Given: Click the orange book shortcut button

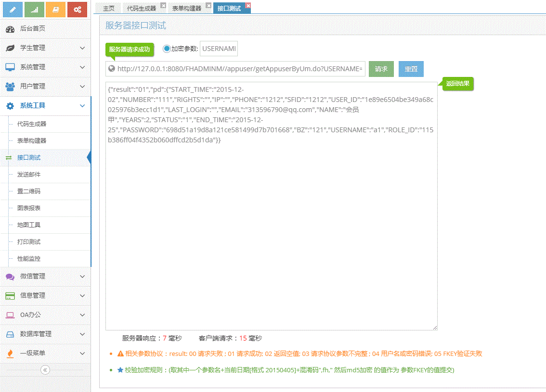Looking at the screenshot, I should click(56, 10).
